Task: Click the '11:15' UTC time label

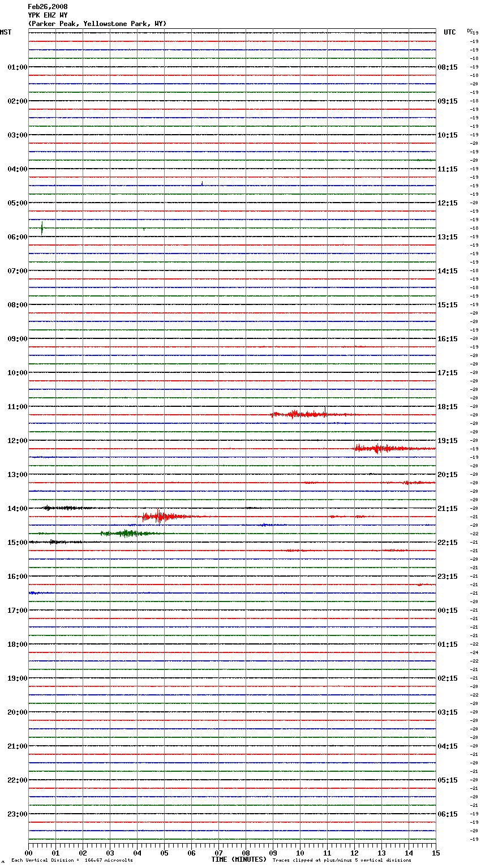Action: point(448,169)
